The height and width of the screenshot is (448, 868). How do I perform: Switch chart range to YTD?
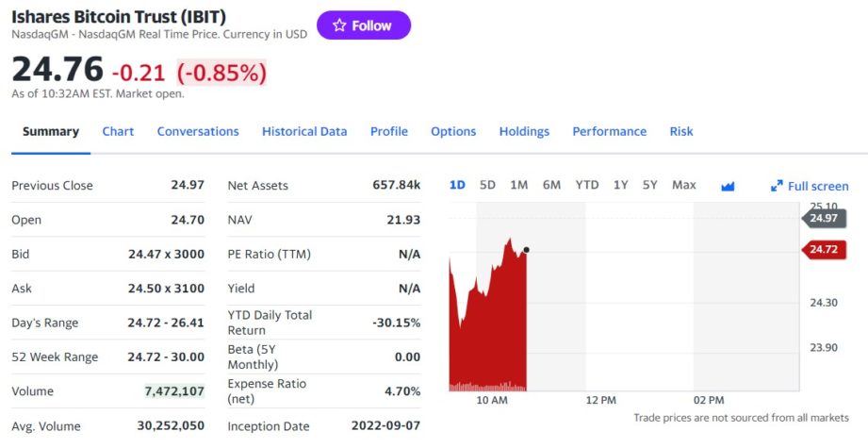coord(587,185)
